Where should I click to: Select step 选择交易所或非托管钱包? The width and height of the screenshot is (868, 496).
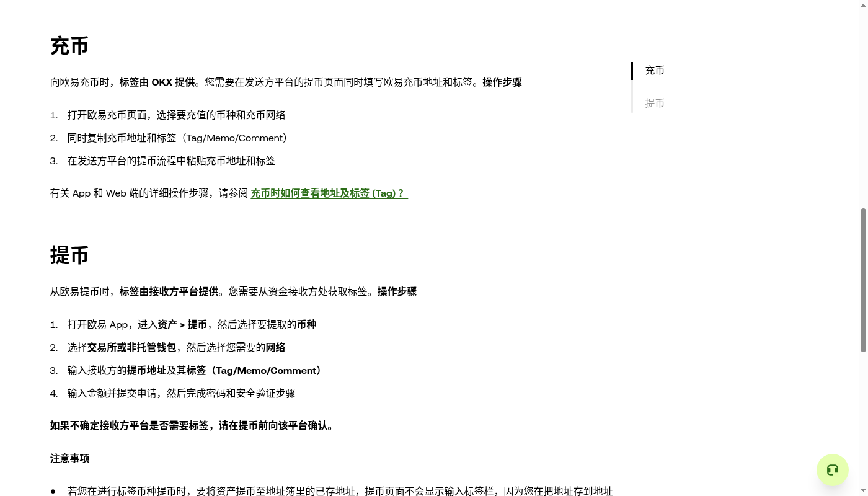pos(177,348)
